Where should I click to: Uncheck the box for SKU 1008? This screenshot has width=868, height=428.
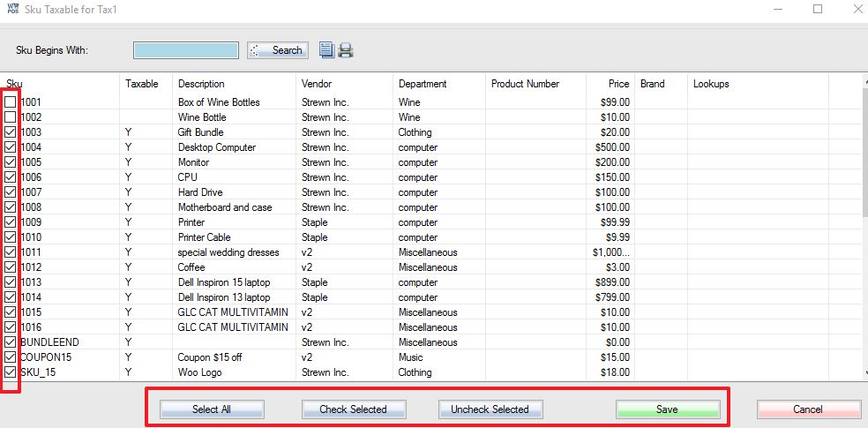pos(11,206)
